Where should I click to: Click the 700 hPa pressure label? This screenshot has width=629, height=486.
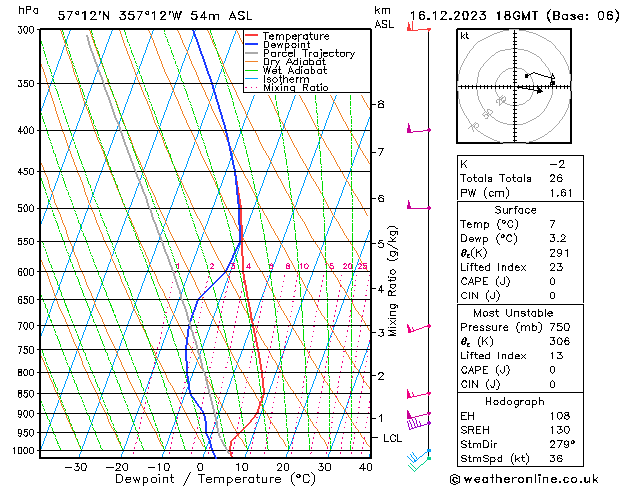(x=27, y=326)
